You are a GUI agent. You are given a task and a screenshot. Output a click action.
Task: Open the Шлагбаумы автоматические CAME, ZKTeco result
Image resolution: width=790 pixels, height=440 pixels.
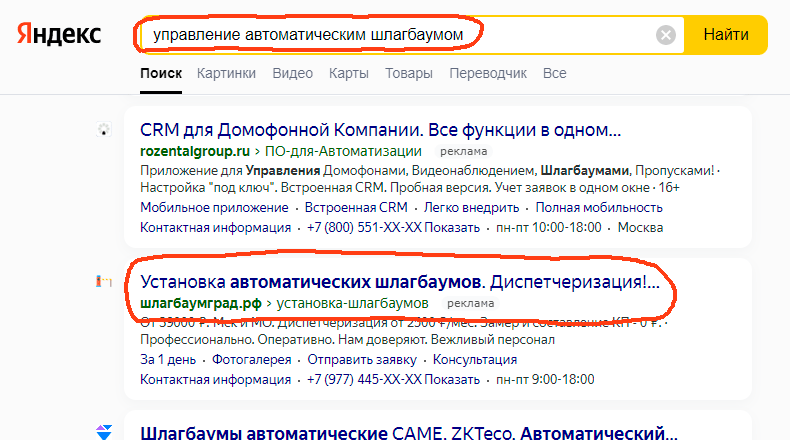pos(409,432)
